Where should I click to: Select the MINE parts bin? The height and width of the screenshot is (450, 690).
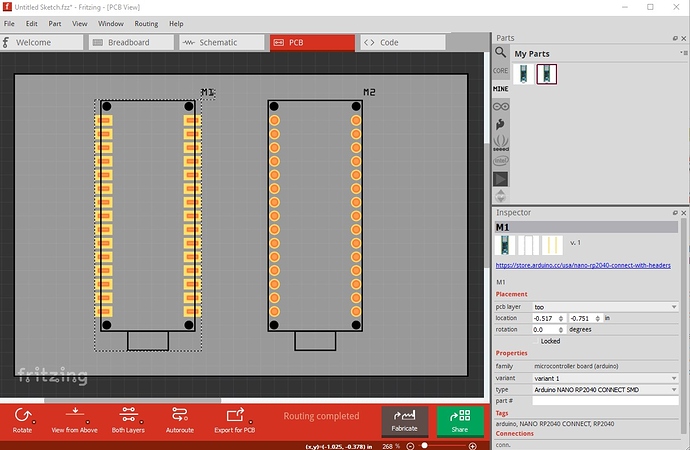point(500,89)
